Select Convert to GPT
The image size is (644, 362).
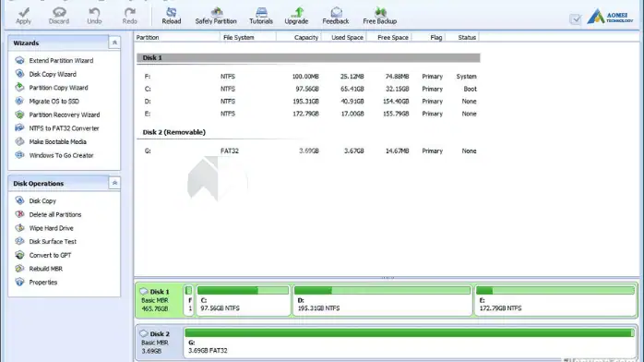(50, 255)
